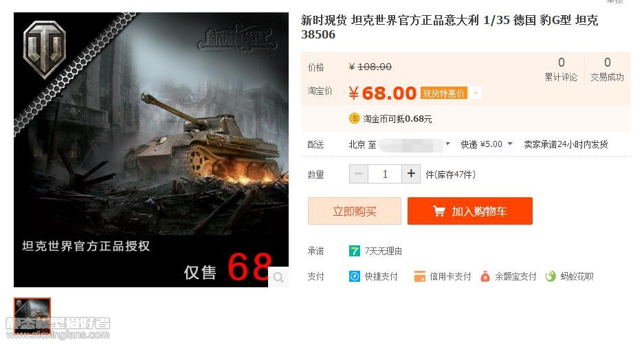
Task: Click the World of Tanks logo emblem
Action: pos(45,49)
